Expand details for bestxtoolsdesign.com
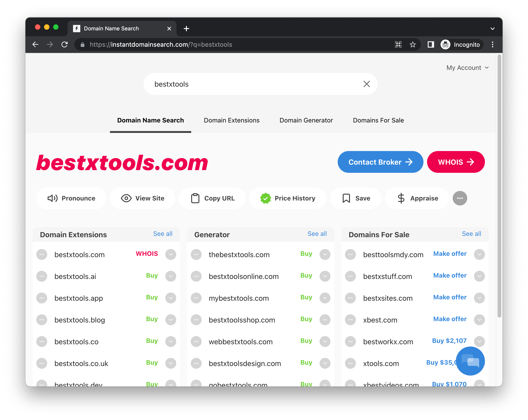Viewport: 528px width, 420px height. (325, 364)
